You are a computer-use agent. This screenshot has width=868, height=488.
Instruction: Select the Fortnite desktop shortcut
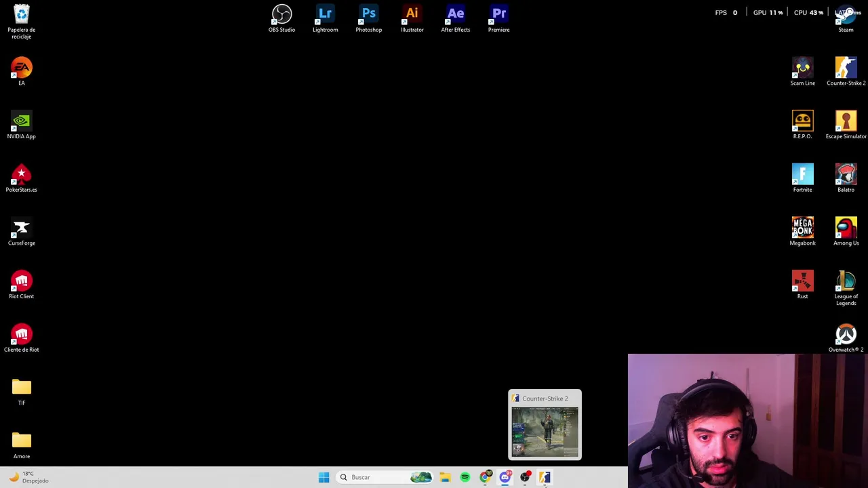[803, 178]
